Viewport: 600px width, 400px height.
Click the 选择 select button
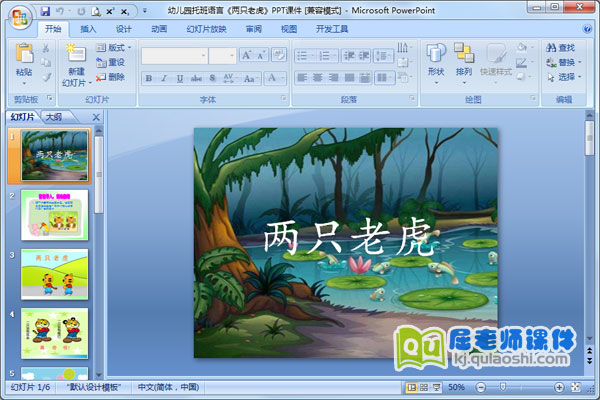click(x=564, y=77)
